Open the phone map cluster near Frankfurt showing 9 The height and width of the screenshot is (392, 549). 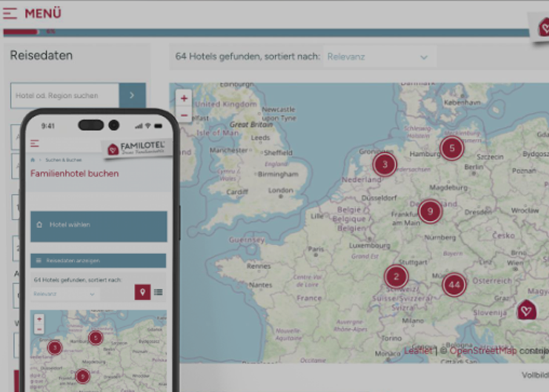[82, 376]
